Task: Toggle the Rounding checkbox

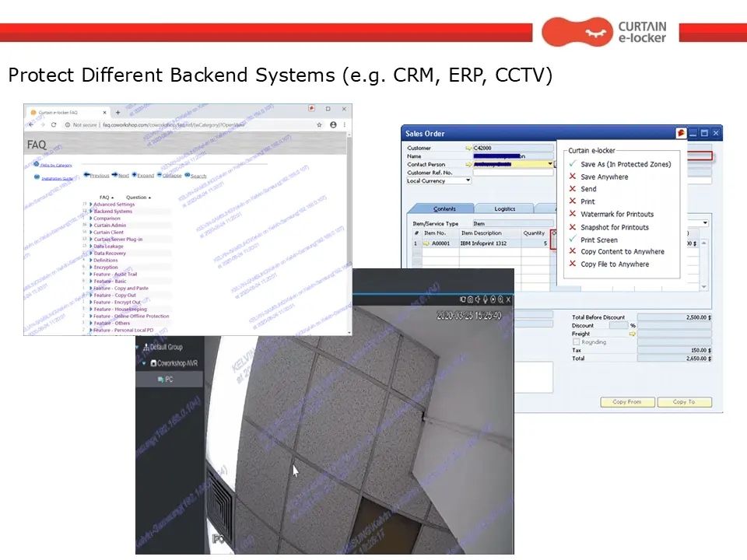Action: click(x=576, y=342)
